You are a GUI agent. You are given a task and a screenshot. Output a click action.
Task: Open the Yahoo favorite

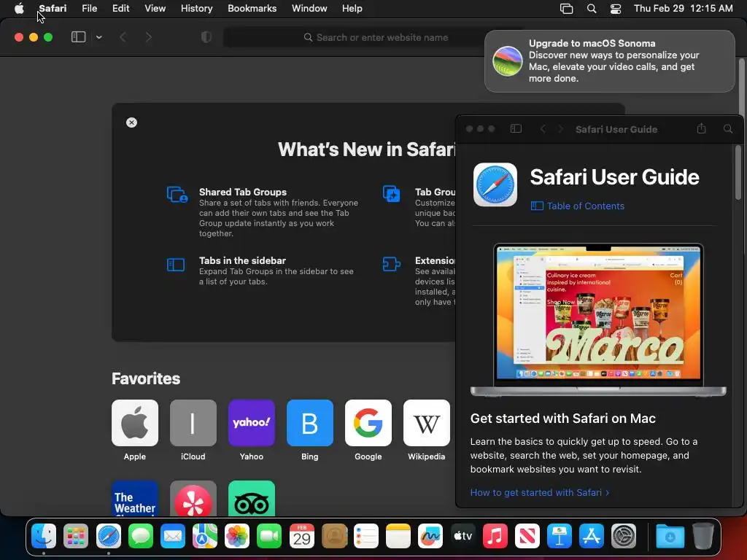tap(252, 423)
